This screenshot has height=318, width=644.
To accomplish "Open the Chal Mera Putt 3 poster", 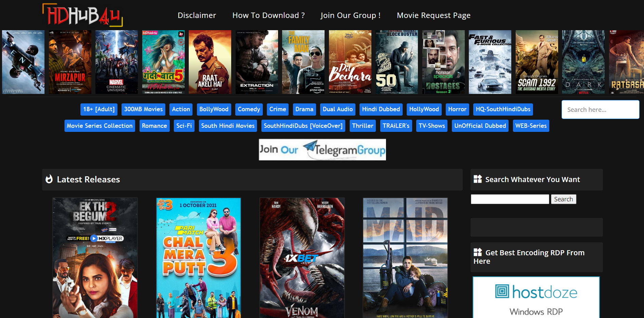I will [198, 258].
